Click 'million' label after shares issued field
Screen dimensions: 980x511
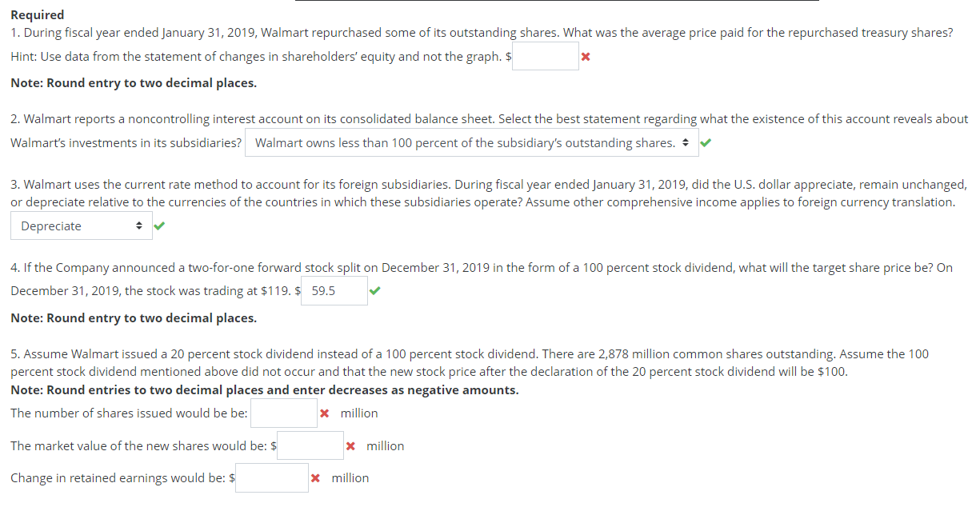pyautogui.click(x=358, y=413)
